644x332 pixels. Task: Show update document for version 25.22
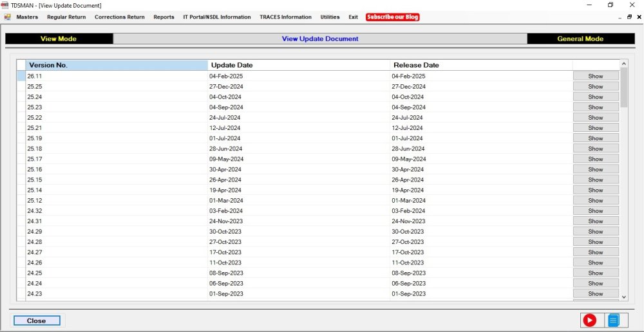596,117
